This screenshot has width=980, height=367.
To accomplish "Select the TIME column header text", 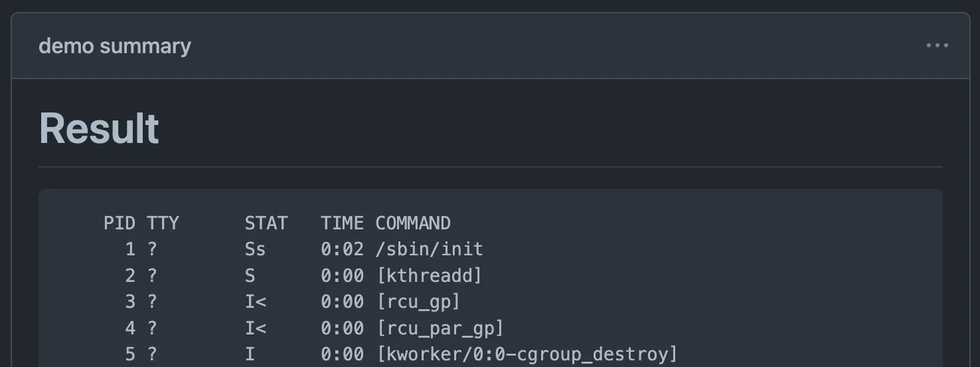I will pyautogui.click(x=342, y=223).
